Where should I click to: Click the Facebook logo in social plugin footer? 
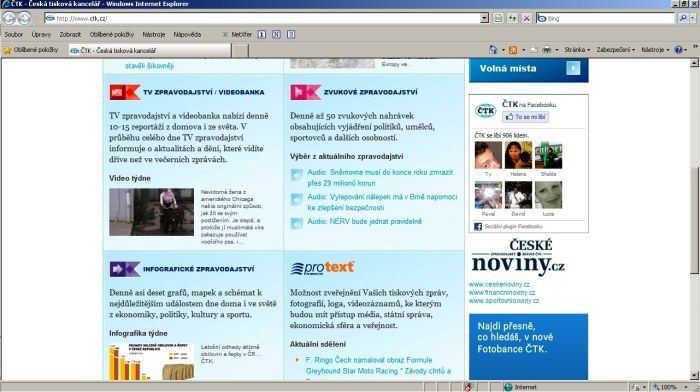click(x=478, y=226)
